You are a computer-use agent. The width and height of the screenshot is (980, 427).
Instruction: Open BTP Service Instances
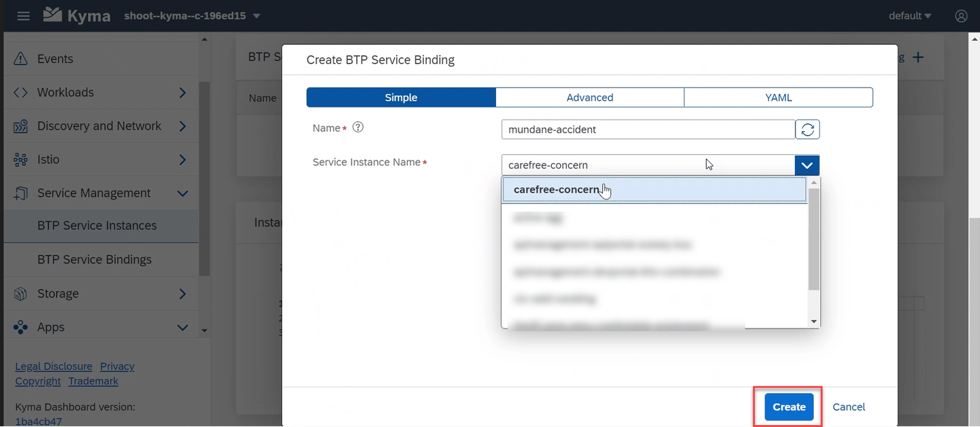(101, 226)
